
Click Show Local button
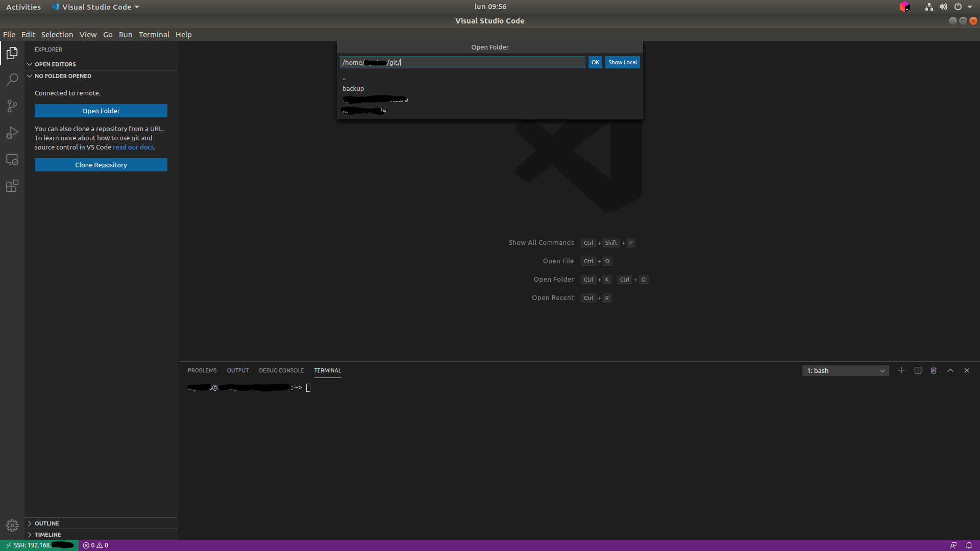[x=623, y=62]
